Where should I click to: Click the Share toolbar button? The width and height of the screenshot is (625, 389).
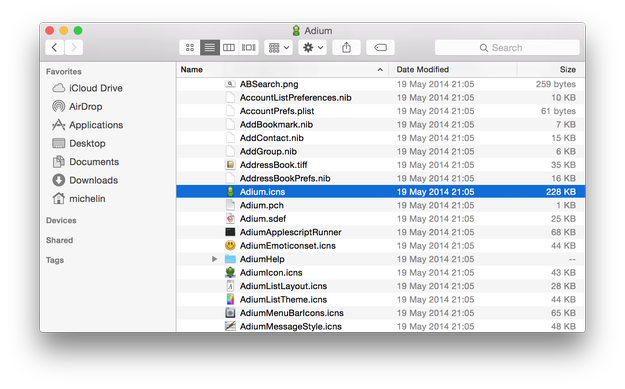click(346, 48)
